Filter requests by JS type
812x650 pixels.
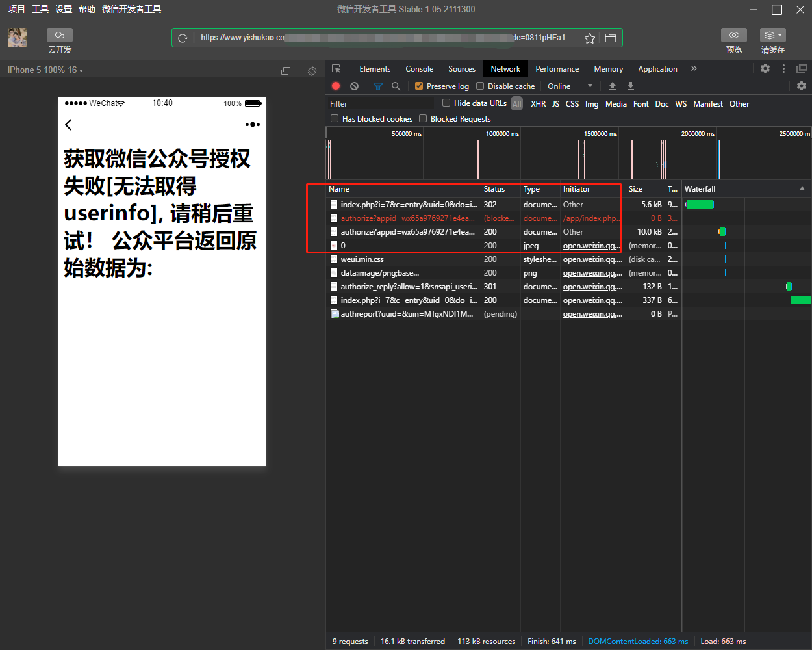(x=555, y=104)
